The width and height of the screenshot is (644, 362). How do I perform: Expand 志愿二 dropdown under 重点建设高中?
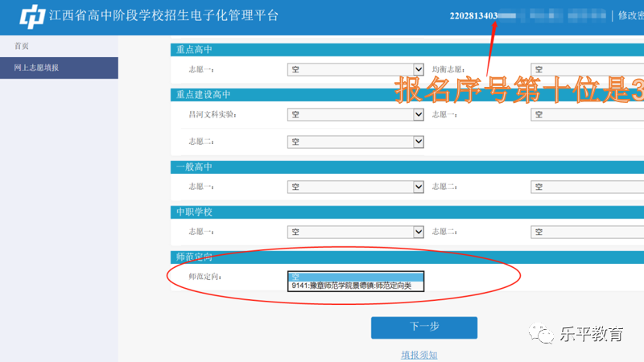click(x=355, y=142)
